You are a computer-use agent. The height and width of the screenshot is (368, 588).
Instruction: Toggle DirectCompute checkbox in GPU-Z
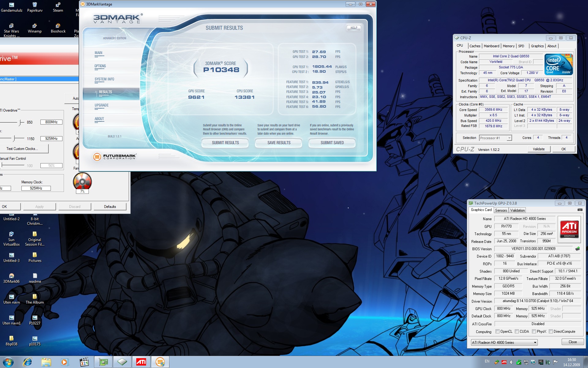551,331
